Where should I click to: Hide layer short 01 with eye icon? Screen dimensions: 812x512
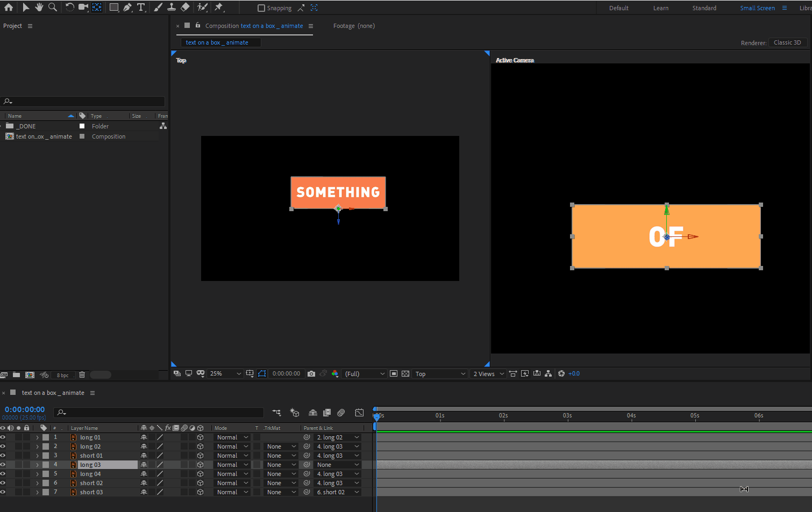pyautogui.click(x=3, y=456)
